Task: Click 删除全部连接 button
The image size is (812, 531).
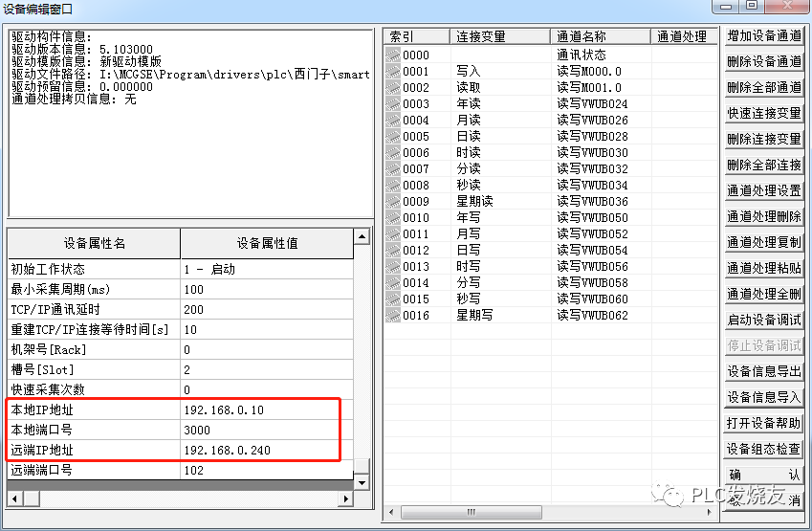Action: (764, 166)
